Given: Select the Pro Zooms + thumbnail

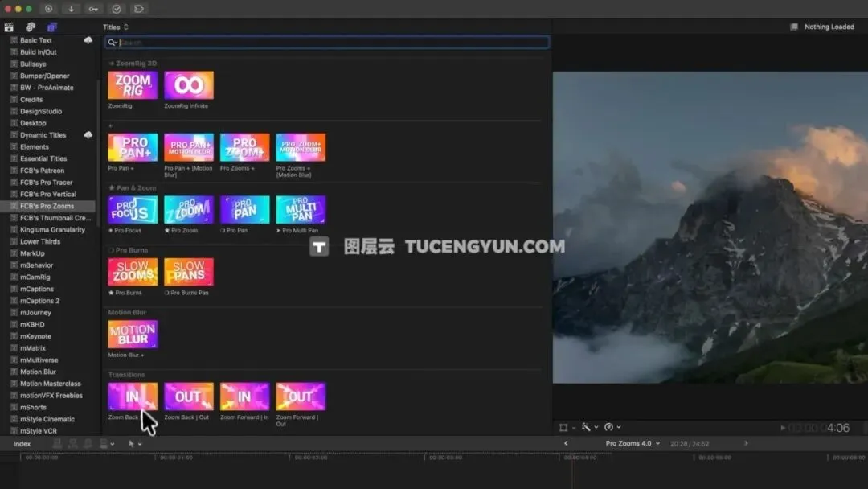Looking at the screenshot, I should tap(244, 147).
